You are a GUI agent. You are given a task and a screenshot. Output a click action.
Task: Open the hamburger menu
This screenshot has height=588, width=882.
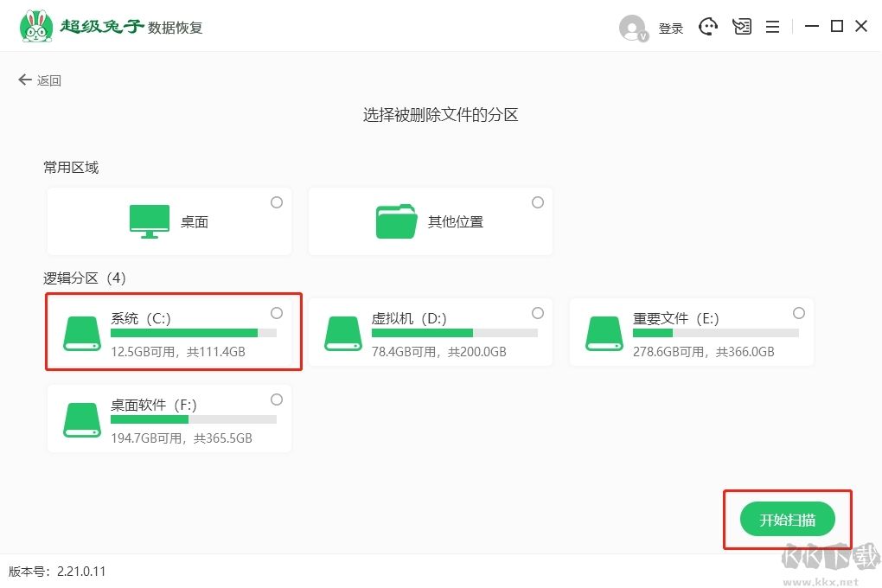pos(772,26)
